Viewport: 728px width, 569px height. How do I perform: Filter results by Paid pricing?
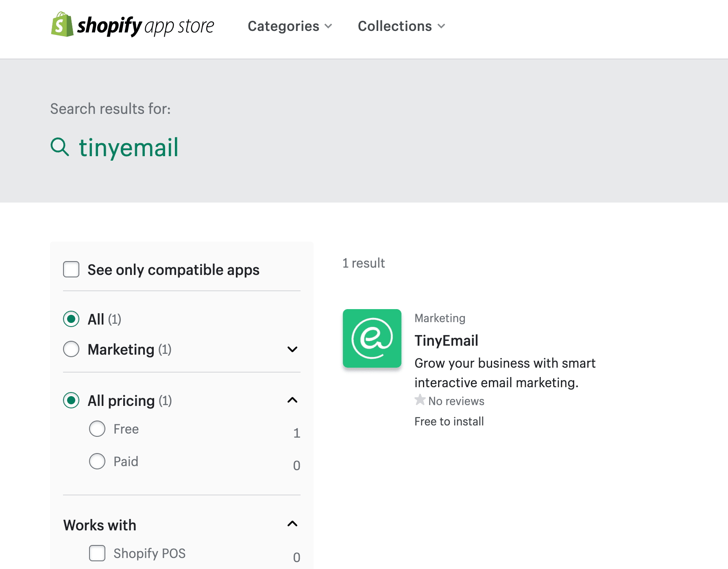97,461
